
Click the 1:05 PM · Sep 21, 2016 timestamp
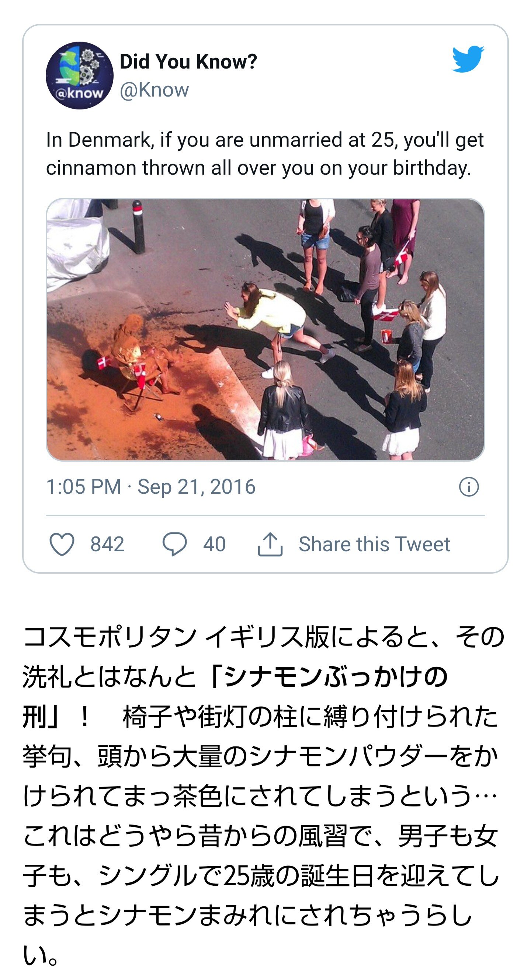[x=151, y=487]
